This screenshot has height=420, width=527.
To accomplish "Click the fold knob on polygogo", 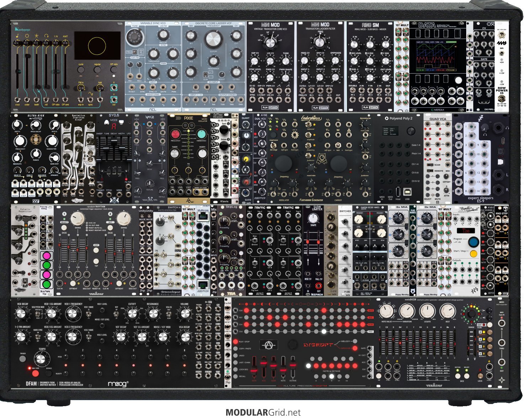I will tap(100, 88).
